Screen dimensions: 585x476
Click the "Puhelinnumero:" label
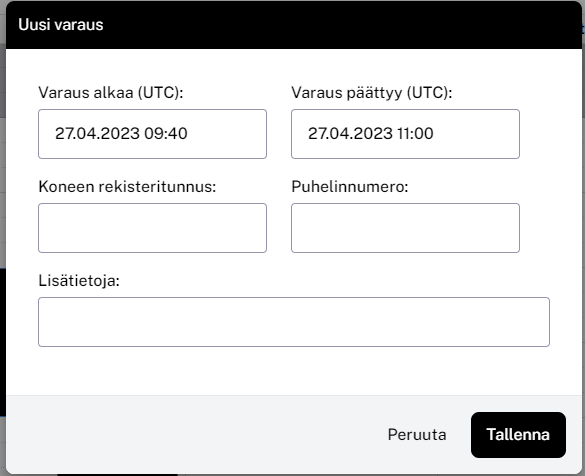point(350,187)
